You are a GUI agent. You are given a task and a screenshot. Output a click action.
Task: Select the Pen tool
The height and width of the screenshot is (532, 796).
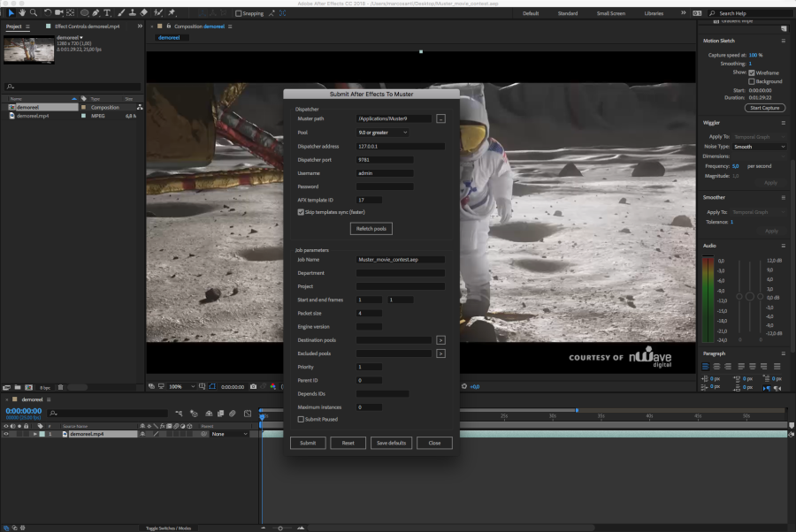click(96, 12)
